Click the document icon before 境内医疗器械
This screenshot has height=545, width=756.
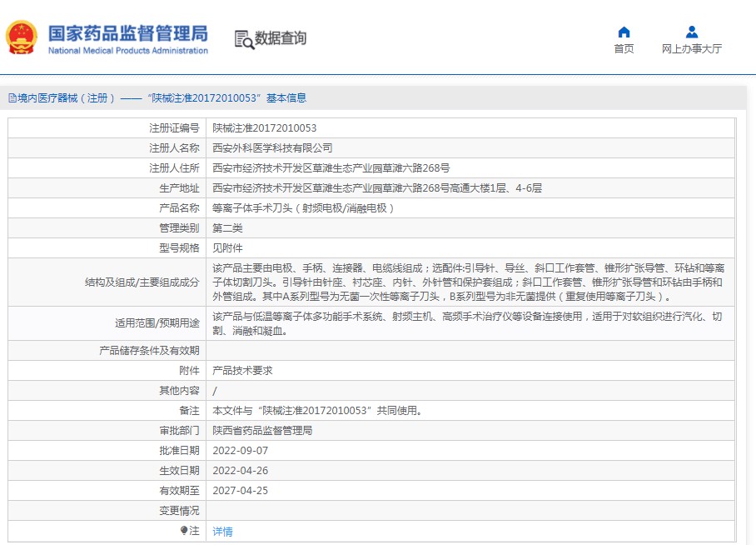pos(12,98)
